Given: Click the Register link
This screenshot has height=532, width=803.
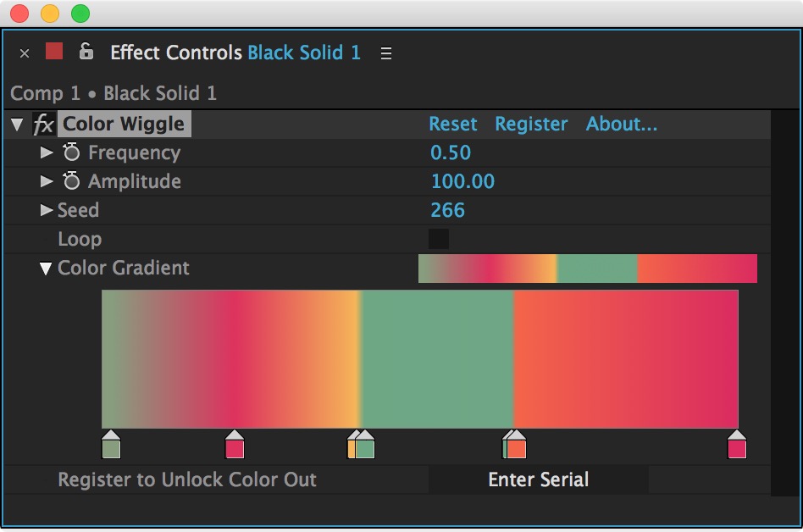Looking at the screenshot, I should (531, 124).
